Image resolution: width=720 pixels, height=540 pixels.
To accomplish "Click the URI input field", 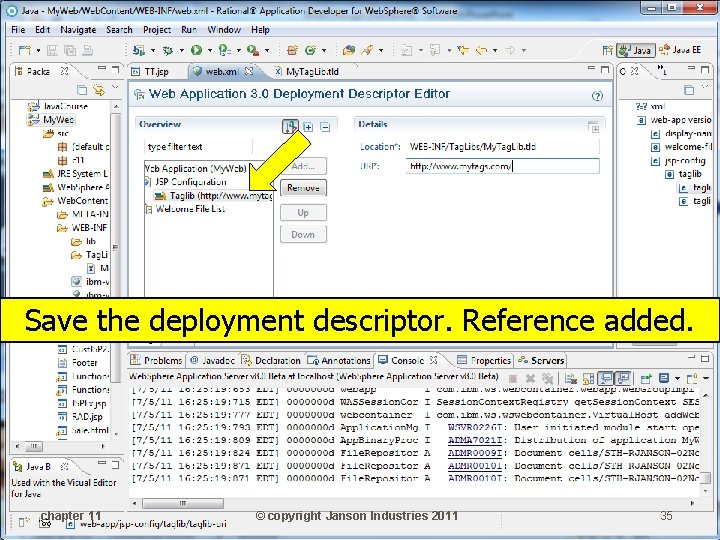I will [x=502, y=166].
